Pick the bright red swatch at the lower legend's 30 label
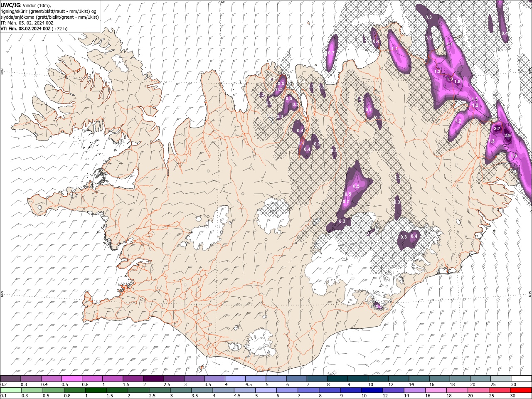This screenshot has width=532, height=399. [521, 390]
